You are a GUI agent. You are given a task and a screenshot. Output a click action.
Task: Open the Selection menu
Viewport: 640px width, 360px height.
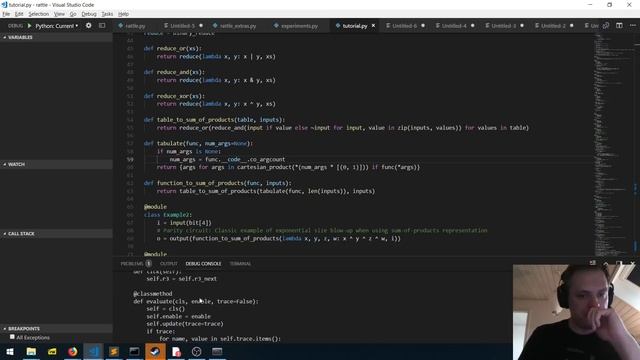coord(38,14)
